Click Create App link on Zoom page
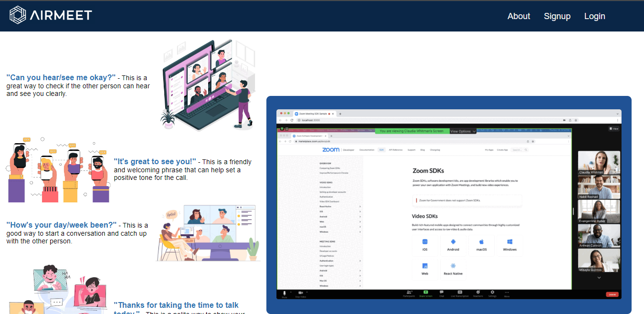Viewport: 644px width, 314px height. pyautogui.click(x=502, y=150)
